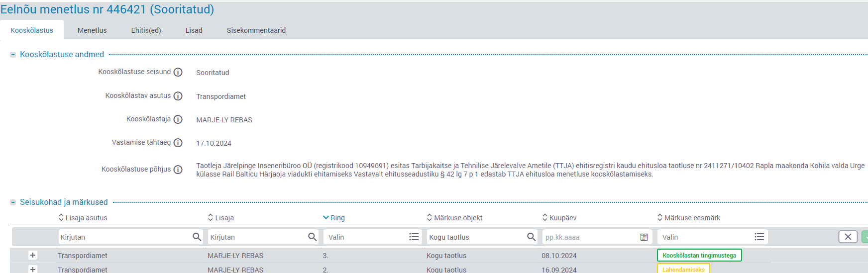Click MARJE-LY REBAS cell in ring 2 row
Viewport: 868px width, 273px height.
point(235,270)
